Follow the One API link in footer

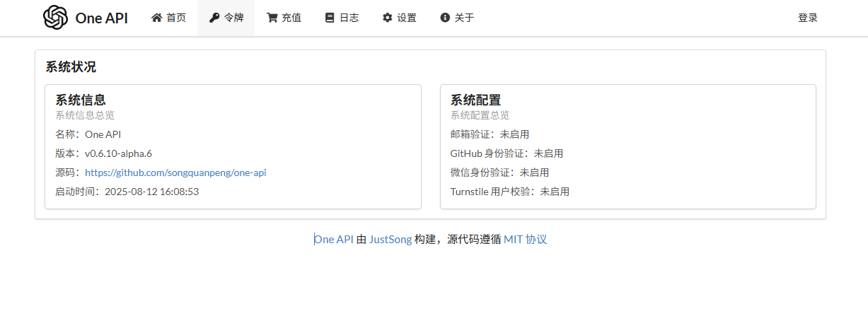tap(334, 239)
